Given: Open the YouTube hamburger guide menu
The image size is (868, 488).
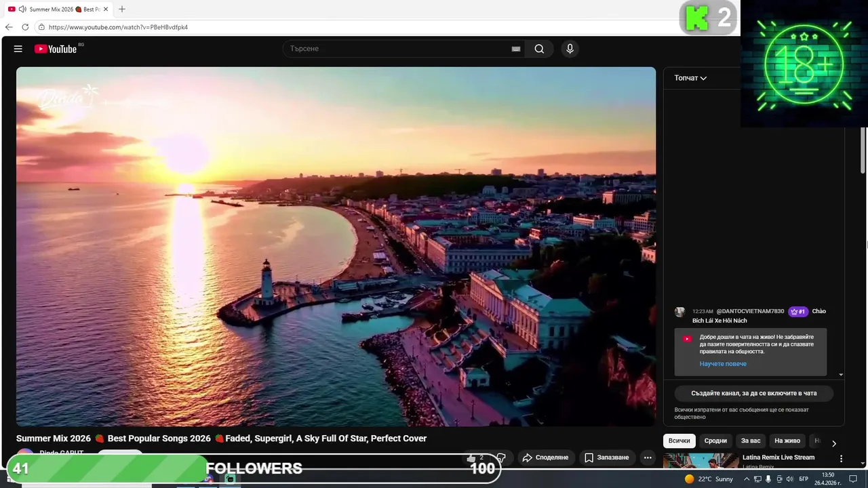Looking at the screenshot, I should [x=18, y=49].
